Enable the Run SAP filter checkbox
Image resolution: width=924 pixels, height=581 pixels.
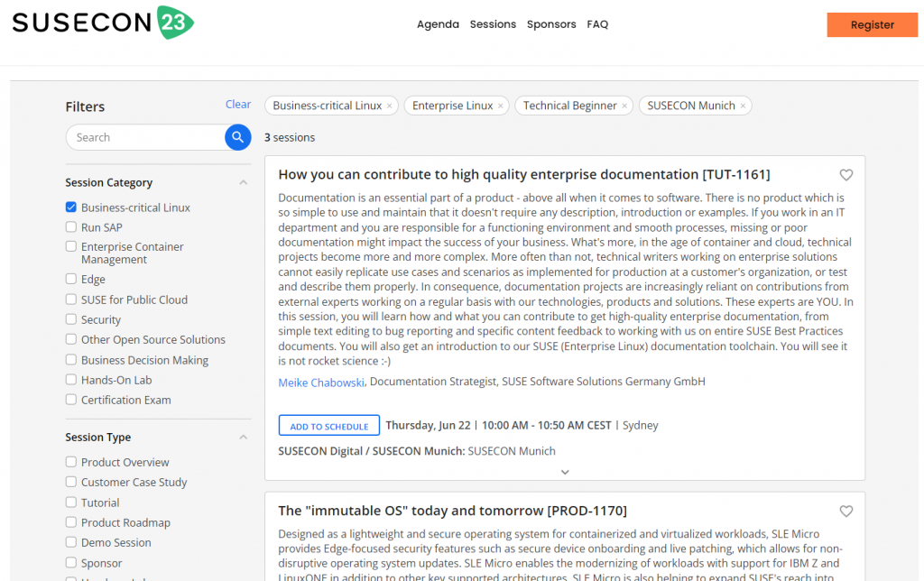[71, 227]
